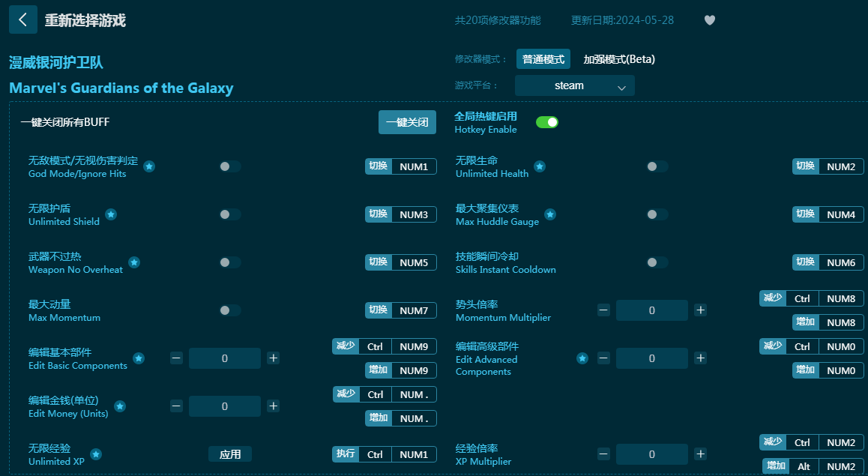Screen dimensions: 868x476
Task: Click Edit Basic Components value field
Action: 224,358
